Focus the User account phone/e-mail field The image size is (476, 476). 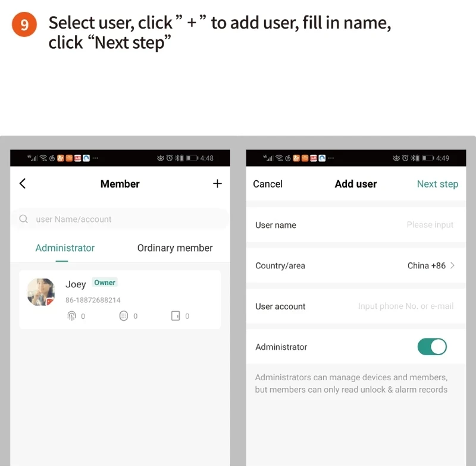click(356, 306)
